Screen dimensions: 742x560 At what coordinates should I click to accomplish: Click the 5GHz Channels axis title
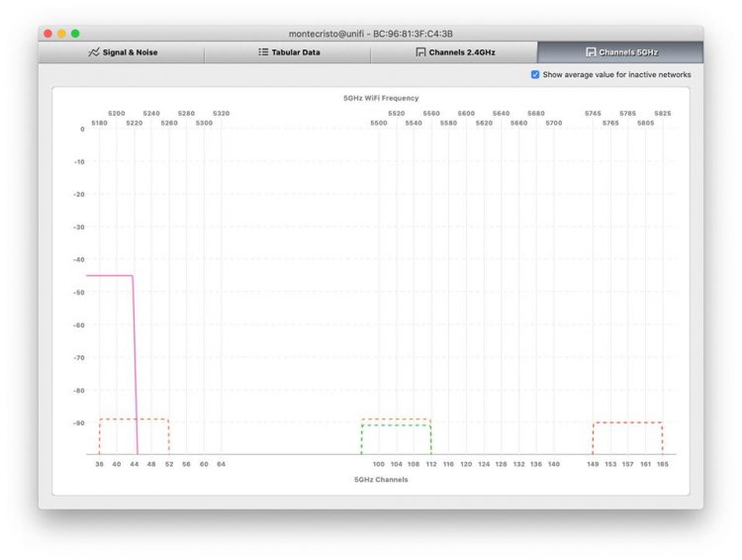tap(381, 480)
